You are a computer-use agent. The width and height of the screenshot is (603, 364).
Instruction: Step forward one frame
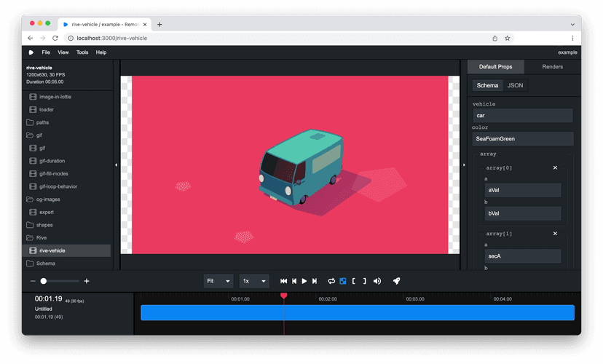click(x=315, y=281)
